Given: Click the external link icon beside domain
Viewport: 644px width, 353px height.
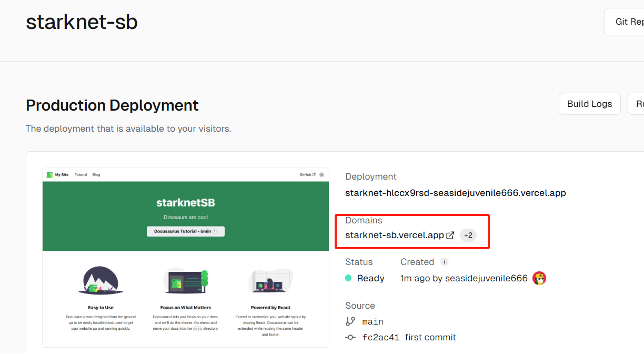Looking at the screenshot, I should [x=450, y=236].
